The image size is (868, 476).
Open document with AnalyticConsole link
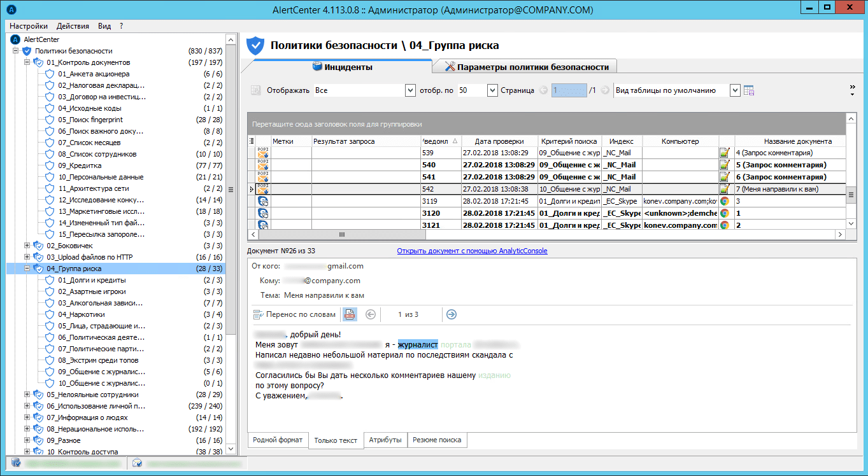472,251
